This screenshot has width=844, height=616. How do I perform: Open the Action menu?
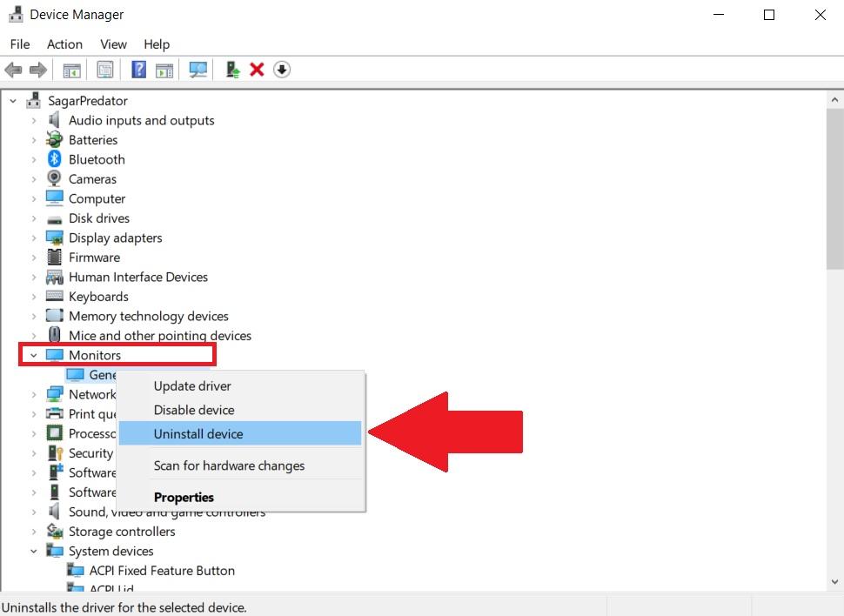(x=64, y=44)
